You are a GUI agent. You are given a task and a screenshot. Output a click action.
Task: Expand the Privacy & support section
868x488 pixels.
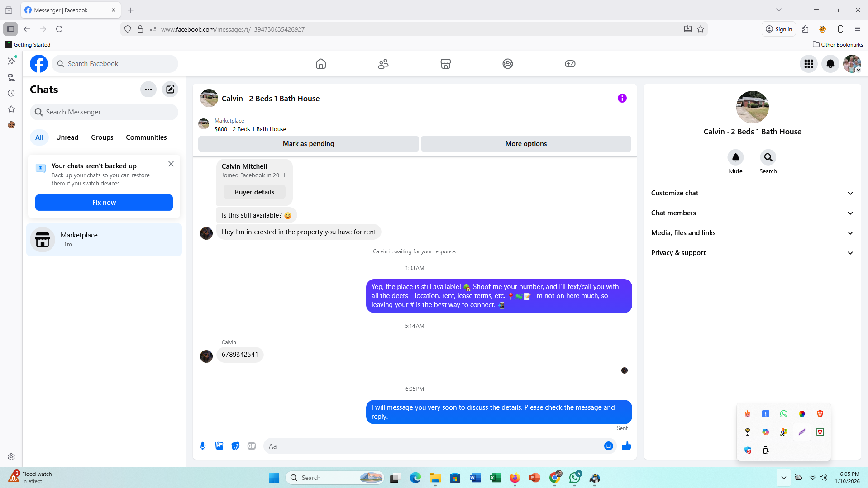tap(752, 253)
